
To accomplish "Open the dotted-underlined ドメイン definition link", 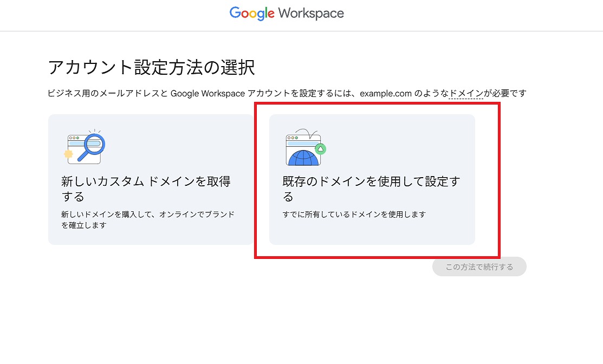I will click(x=466, y=93).
